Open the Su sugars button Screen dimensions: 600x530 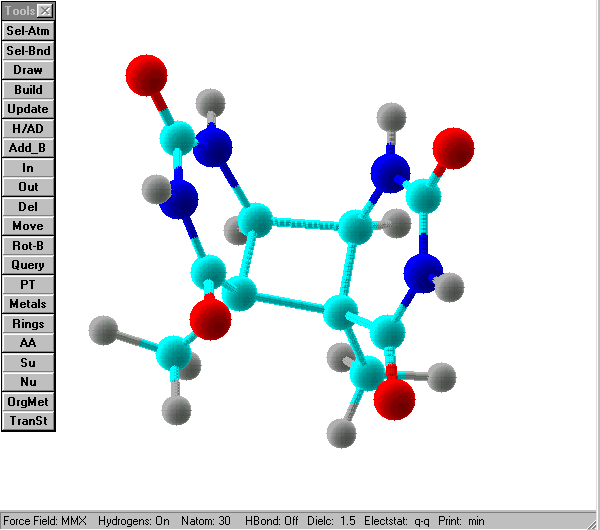point(28,363)
